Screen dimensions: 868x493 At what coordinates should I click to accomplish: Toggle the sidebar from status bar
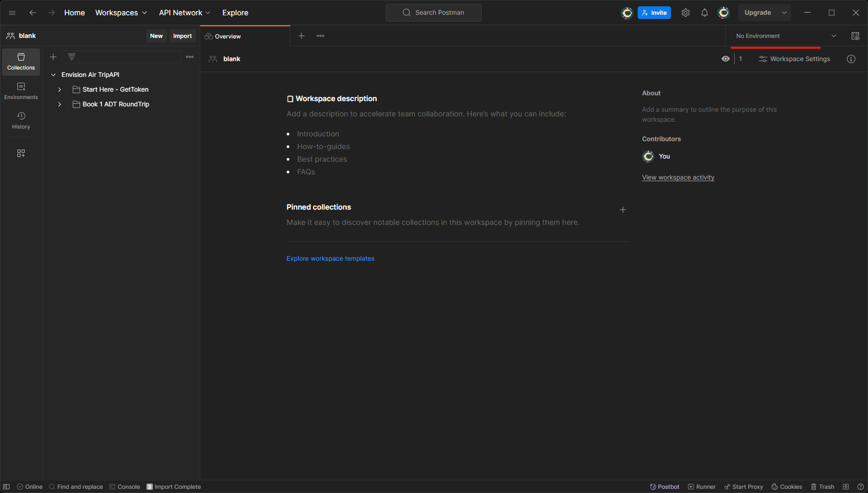(6, 487)
